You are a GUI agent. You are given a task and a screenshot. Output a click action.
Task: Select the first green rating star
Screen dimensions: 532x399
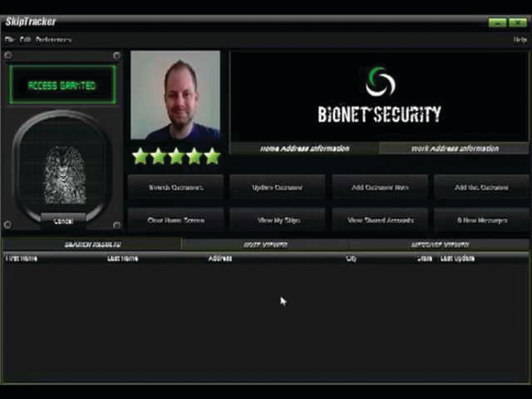140,155
